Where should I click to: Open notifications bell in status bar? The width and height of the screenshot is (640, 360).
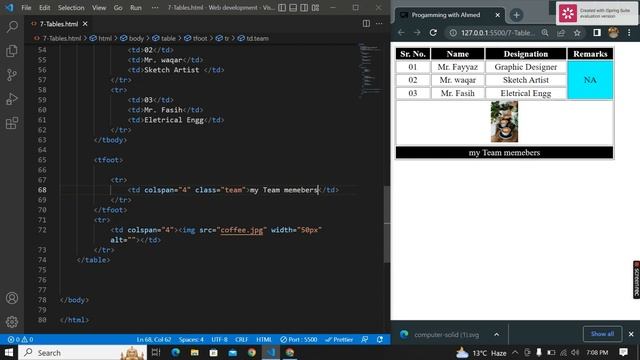coord(380,340)
